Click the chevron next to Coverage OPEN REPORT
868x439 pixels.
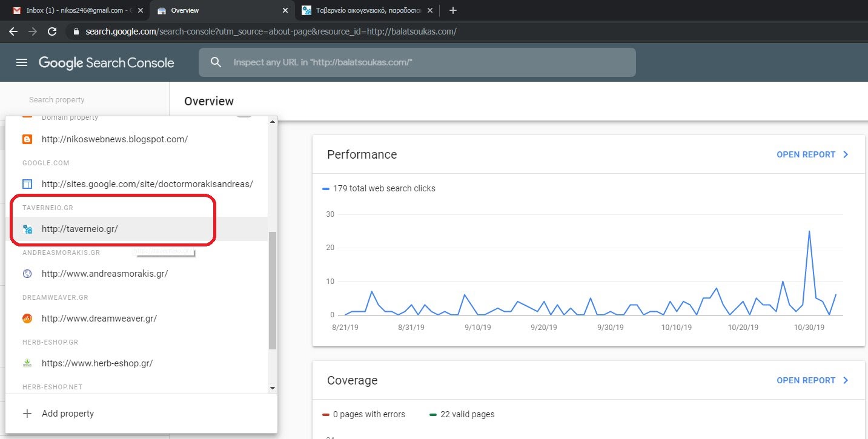tap(846, 380)
